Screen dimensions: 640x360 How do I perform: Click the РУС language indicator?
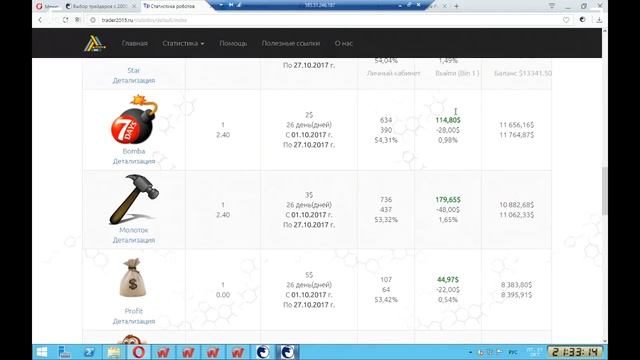[x=513, y=352]
